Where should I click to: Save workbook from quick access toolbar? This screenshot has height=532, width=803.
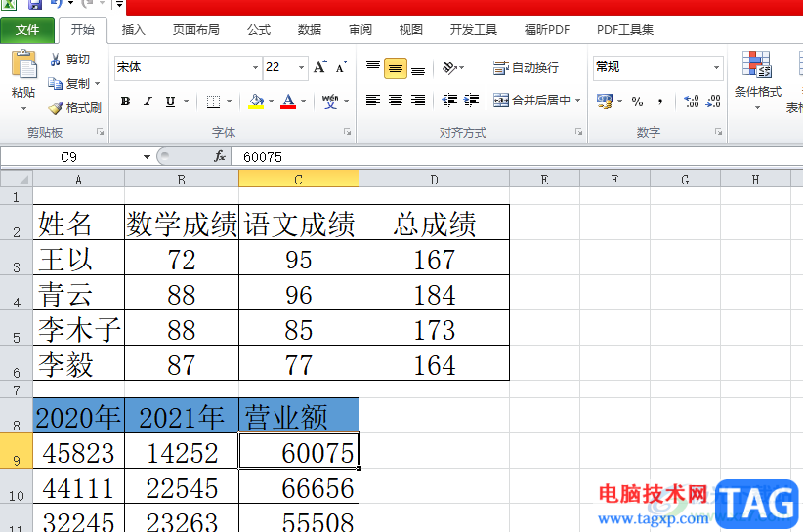coord(35,5)
